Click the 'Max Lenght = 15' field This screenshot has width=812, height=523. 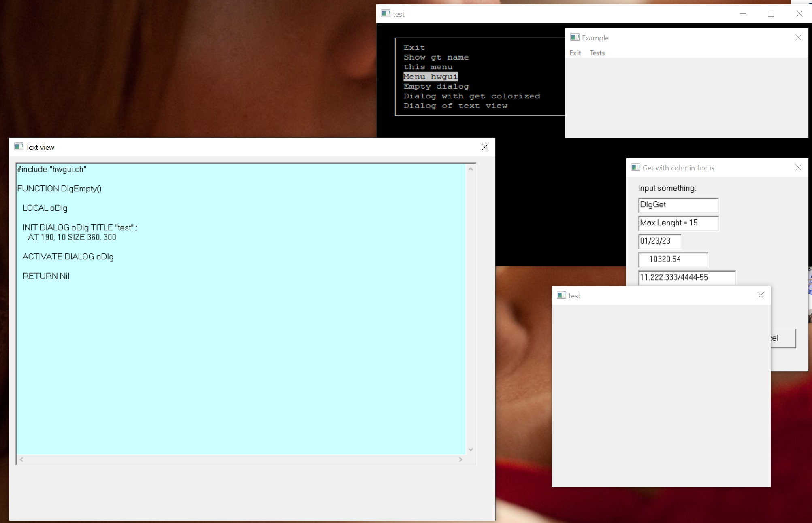tap(678, 223)
